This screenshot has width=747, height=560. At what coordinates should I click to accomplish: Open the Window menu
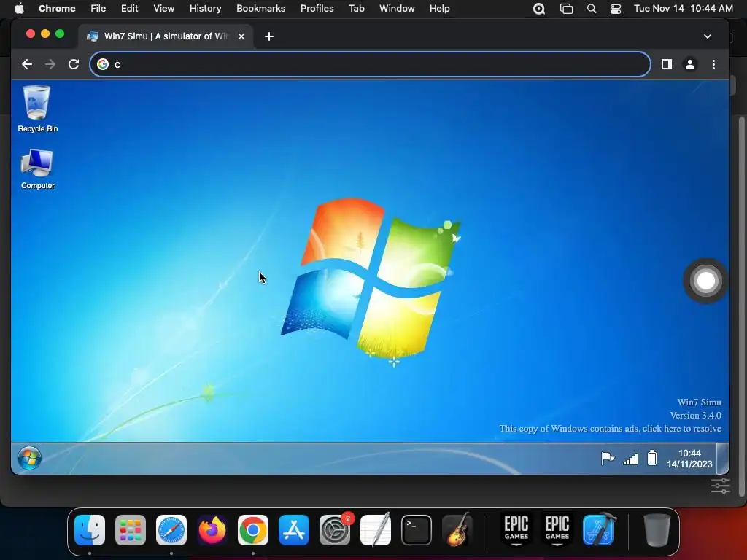click(x=397, y=9)
